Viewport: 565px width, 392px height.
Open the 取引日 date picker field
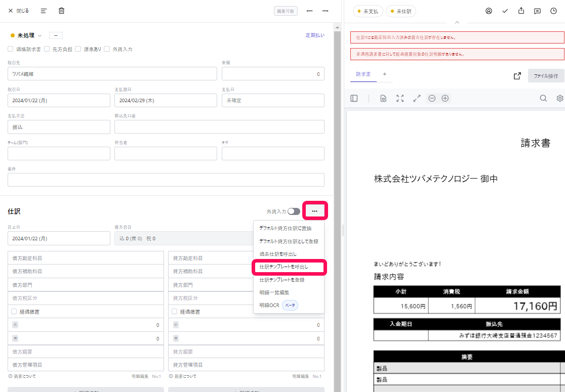[x=59, y=101]
